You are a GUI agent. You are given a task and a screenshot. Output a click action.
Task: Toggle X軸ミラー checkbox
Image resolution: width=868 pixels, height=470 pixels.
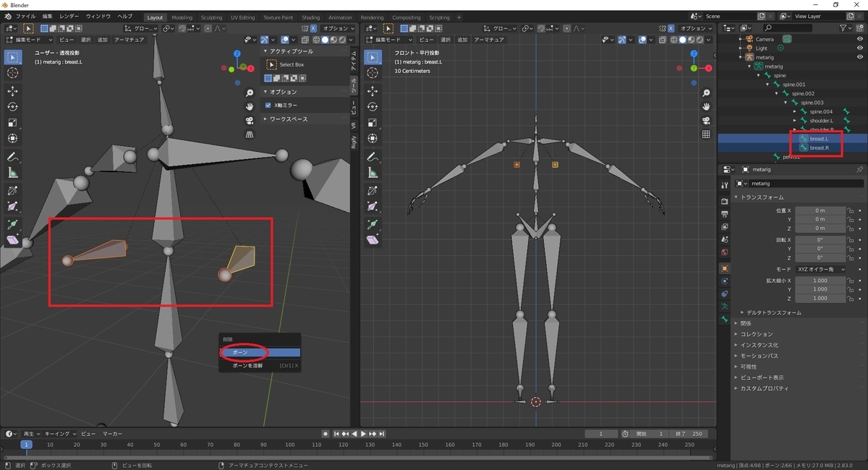(x=268, y=106)
